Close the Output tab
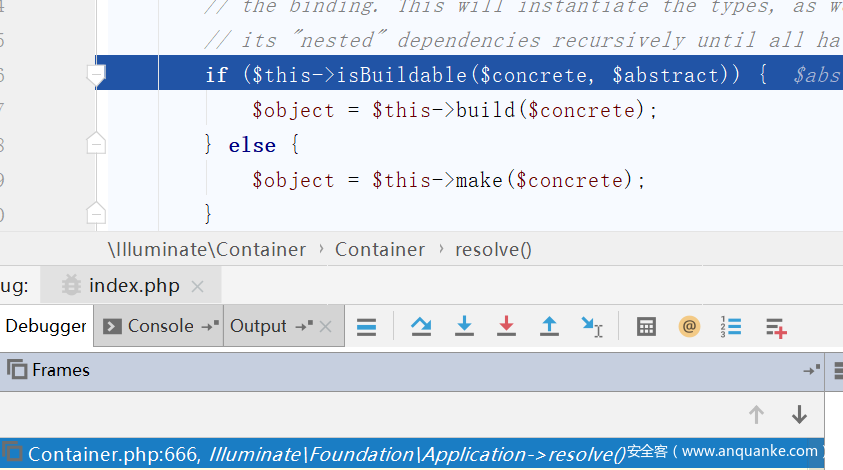This screenshot has width=843, height=470. tap(325, 326)
